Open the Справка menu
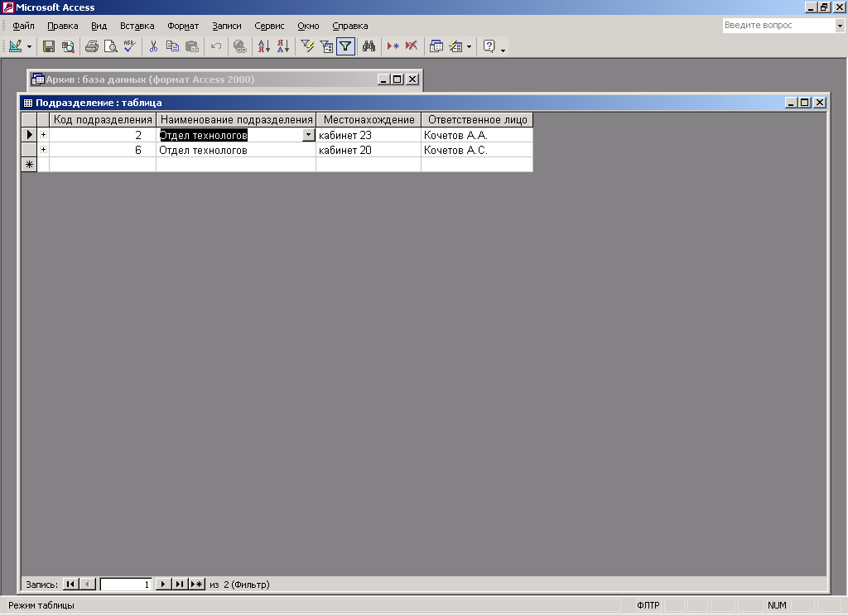848x616 pixels. pyautogui.click(x=350, y=26)
